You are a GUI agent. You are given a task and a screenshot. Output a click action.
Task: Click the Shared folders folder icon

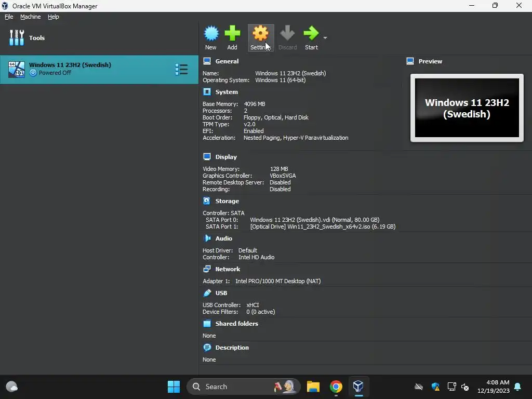coord(207,323)
